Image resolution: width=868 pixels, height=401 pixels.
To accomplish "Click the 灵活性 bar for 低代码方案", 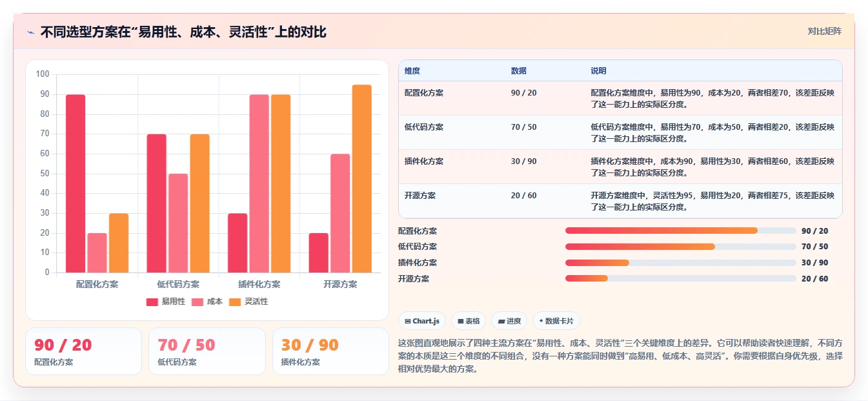I will (x=199, y=203).
